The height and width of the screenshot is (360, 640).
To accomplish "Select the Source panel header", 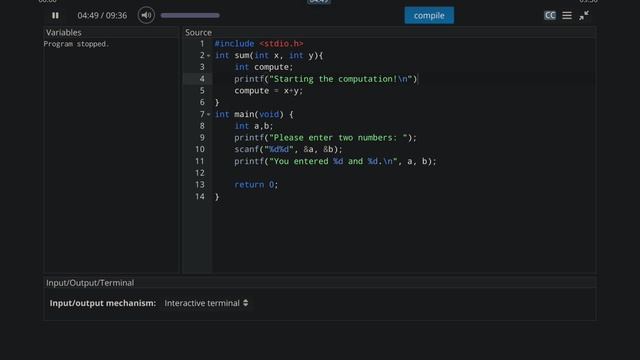I will click(x=198, y=32).
